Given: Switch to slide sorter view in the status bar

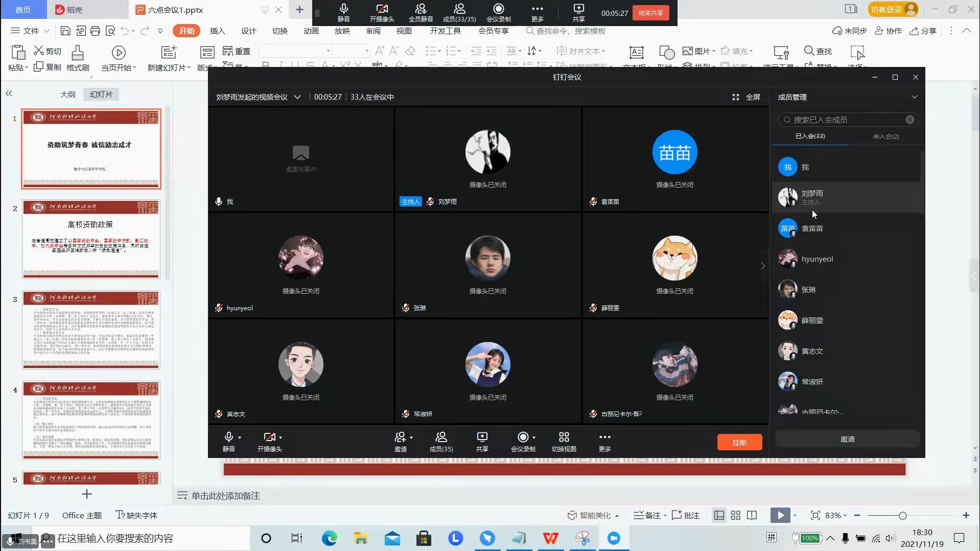Looking at the screenshot, I should pyautogui.click(x=735, y=515).
